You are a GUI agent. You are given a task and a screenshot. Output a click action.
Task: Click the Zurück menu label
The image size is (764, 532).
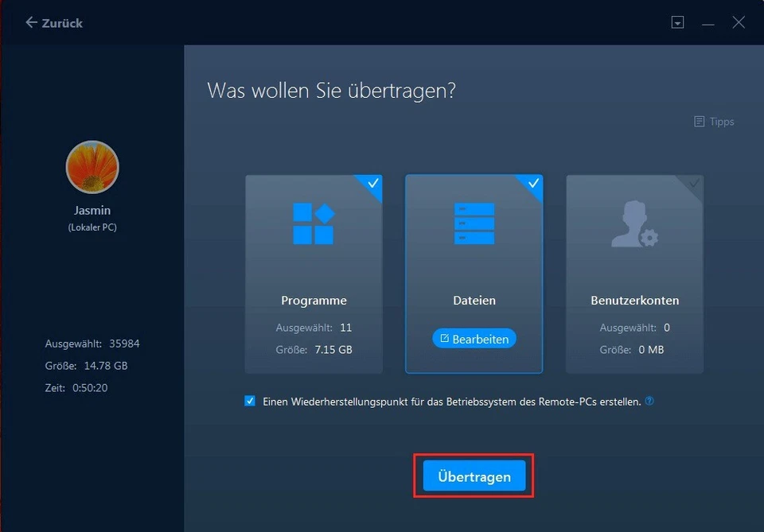[62, 22]
